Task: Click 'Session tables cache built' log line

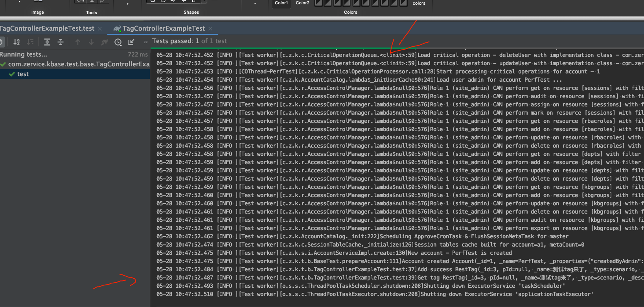Action: 370,245
